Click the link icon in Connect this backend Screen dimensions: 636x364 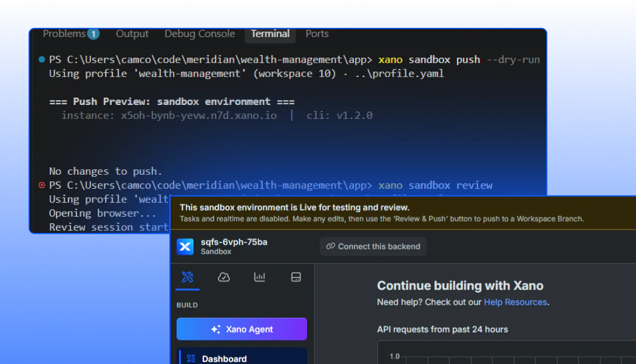(x=331, y=246)
